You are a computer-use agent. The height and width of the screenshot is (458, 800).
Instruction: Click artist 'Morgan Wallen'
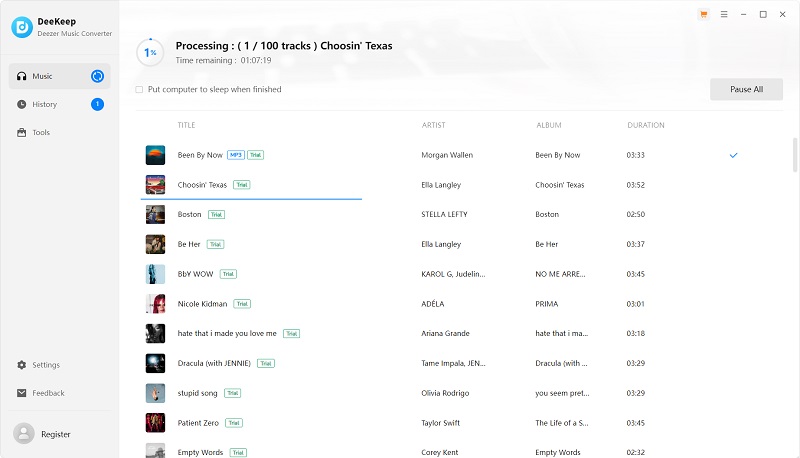click(447, 155)
